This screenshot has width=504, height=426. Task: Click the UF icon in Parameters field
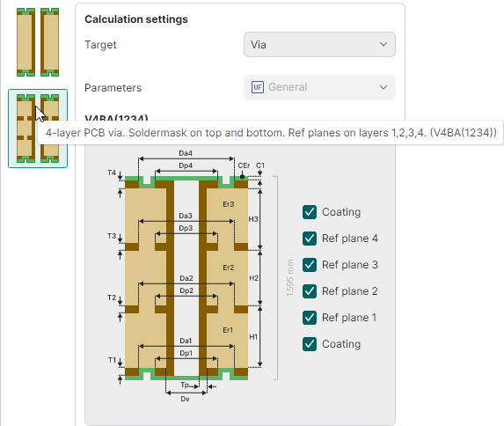(x=258, y=87)
